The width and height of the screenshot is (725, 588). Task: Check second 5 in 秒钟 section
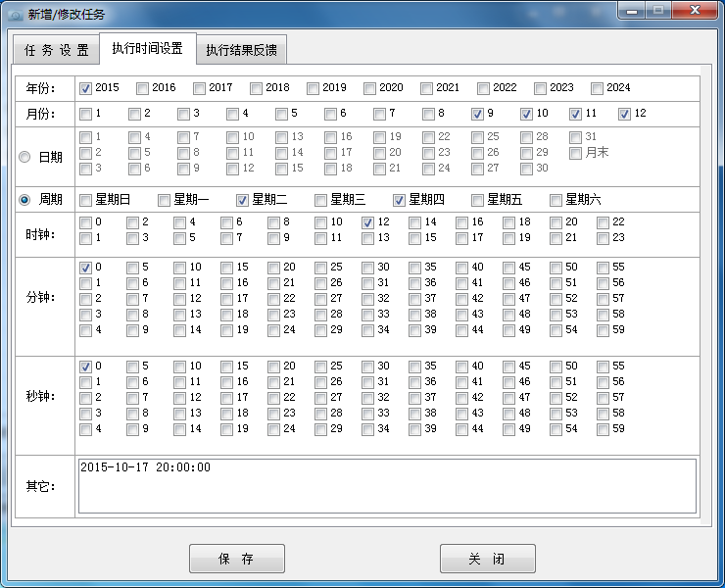click(x=132, y=367)
